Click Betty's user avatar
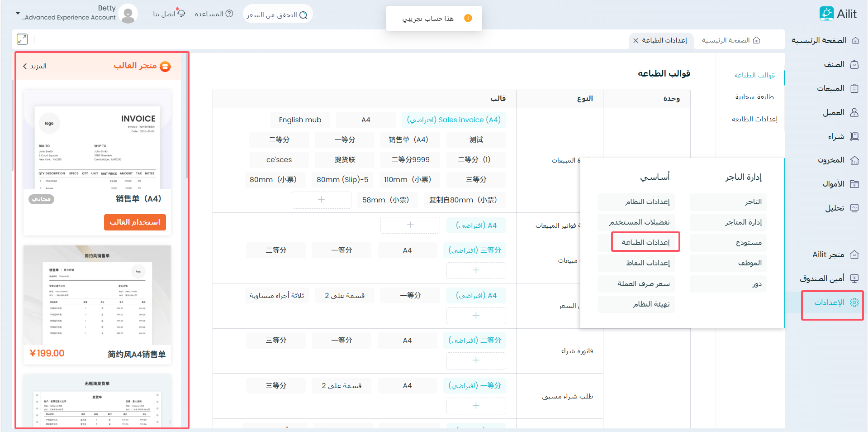This screenshot has height=432, width=868. click(x=128, y=14)
